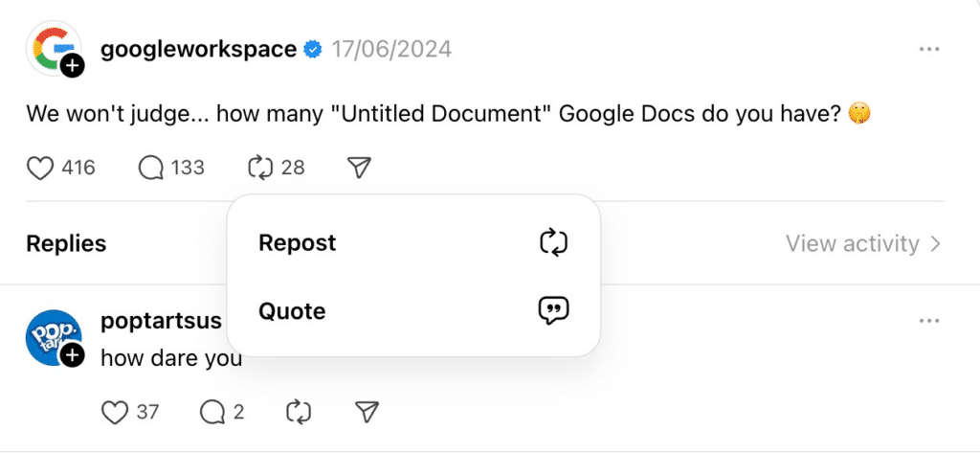
Task: Share the googleworkspace post via paper plane icon
Action: click(360, 168)
